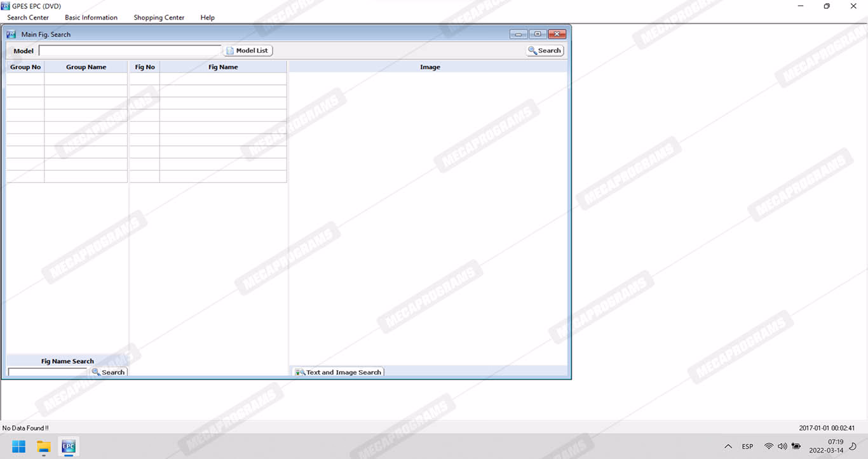The width and height of the screenshot is (868, 459).
Task: Open the Model List button
Action: click(248, 51)
